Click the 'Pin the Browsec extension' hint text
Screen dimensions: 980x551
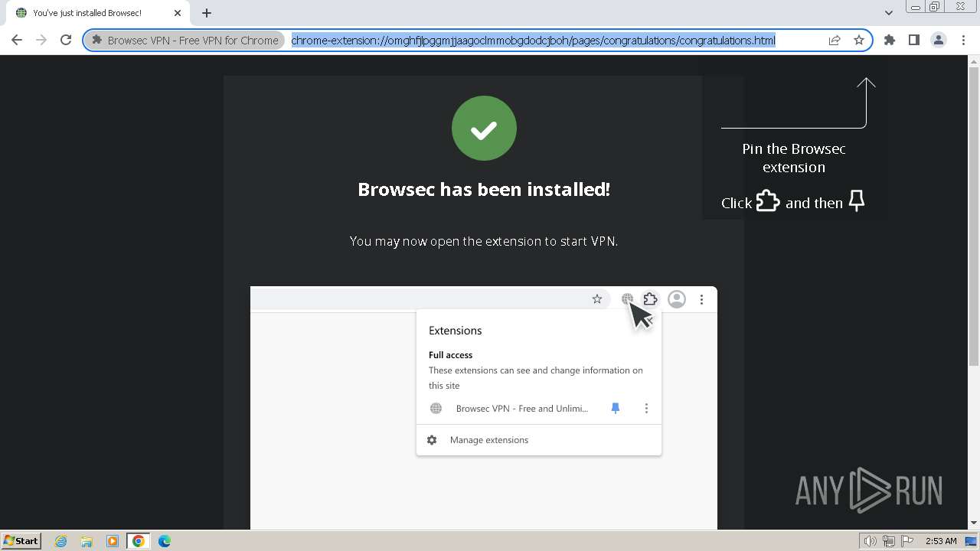(794, 158)
